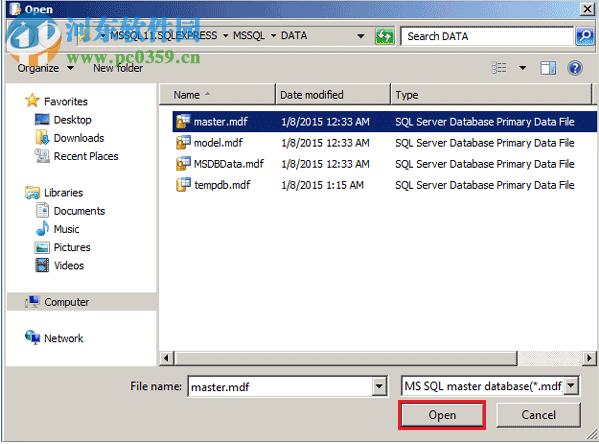Click the Network icon in sidebar
The image size is (599, 444).
32,338
